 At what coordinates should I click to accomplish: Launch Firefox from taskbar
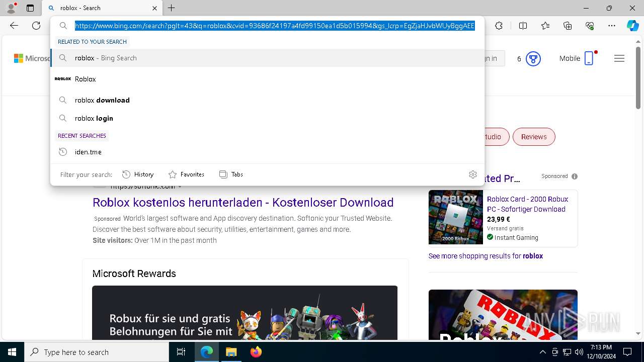pyautogui.click(x=256, y=352)
